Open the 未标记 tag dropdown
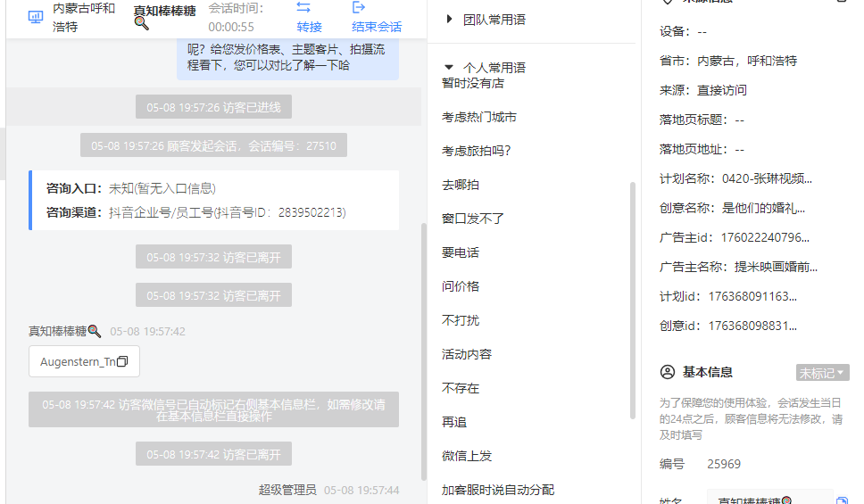 click(822, 373)
